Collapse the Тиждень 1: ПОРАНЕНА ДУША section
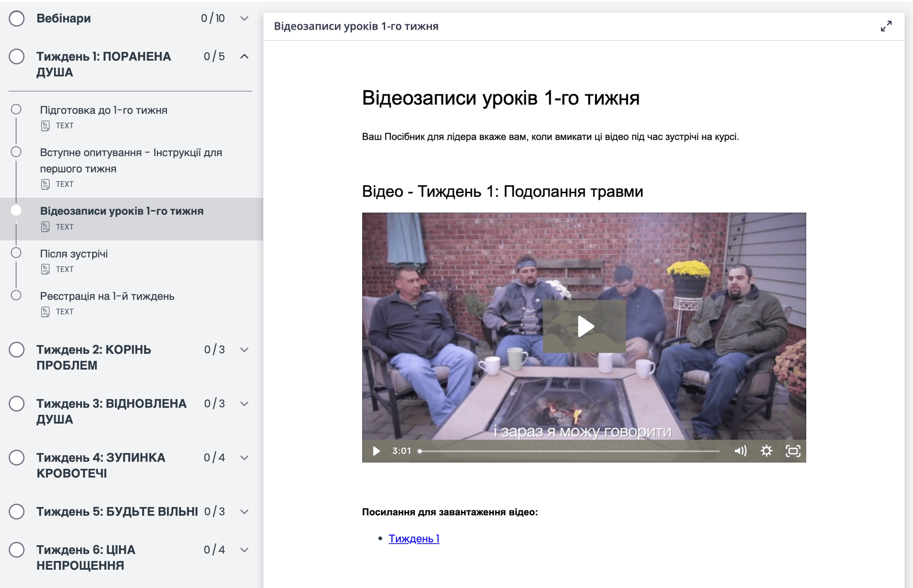Viewport: 913px width, 588px height. pyautogui.click(x=244, y=57)
